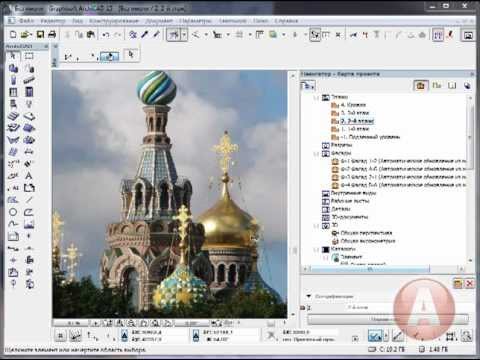Screen dimensions: 480x360
Task: Click the red delete X in Navigator
Action: coord(470,284)
